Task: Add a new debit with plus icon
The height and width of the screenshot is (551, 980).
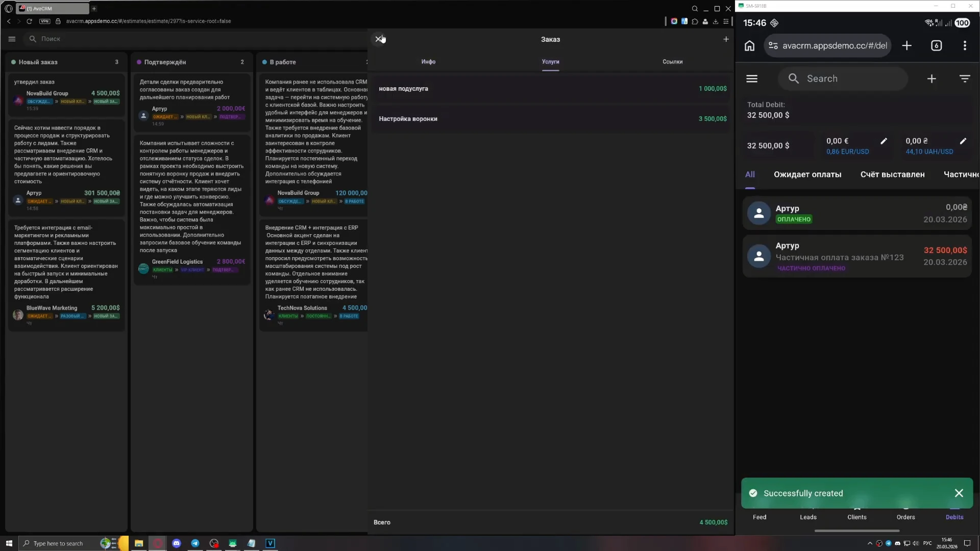Action: click(x=932, y=79)
